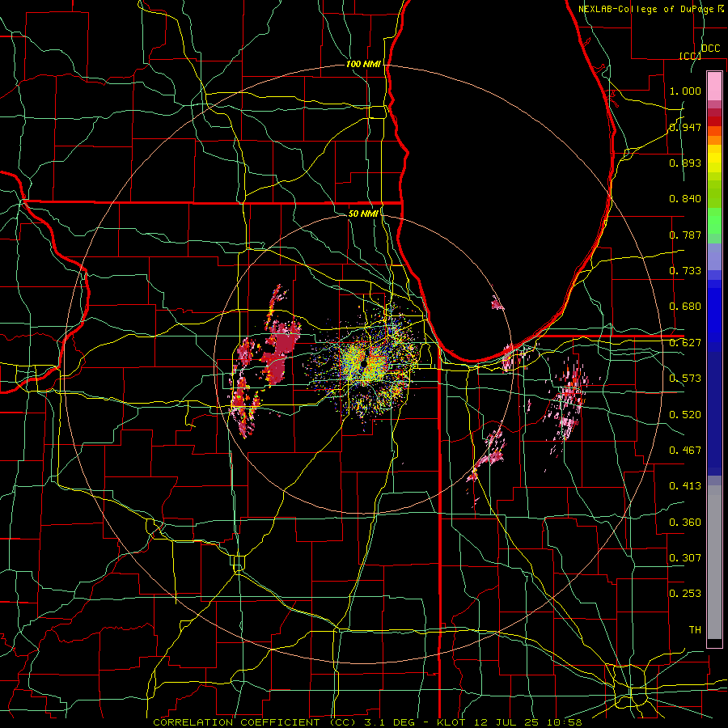Select the 0.253 legend value

pyautogui.click(x=685, y=594)
